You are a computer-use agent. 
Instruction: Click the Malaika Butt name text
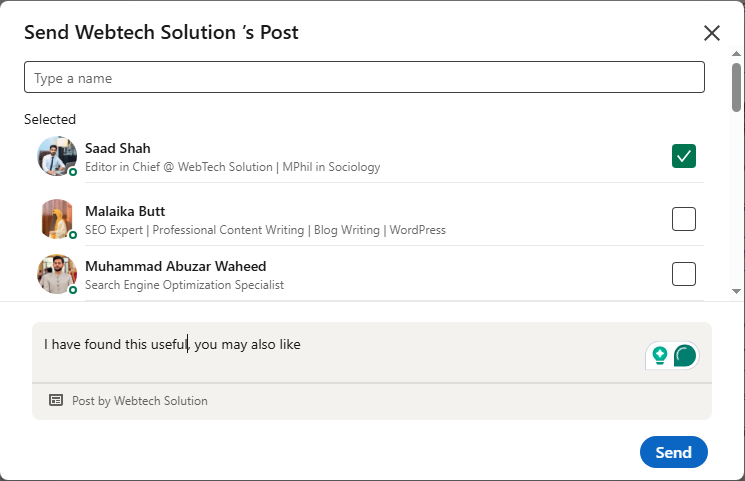click(x=125, y=211)
